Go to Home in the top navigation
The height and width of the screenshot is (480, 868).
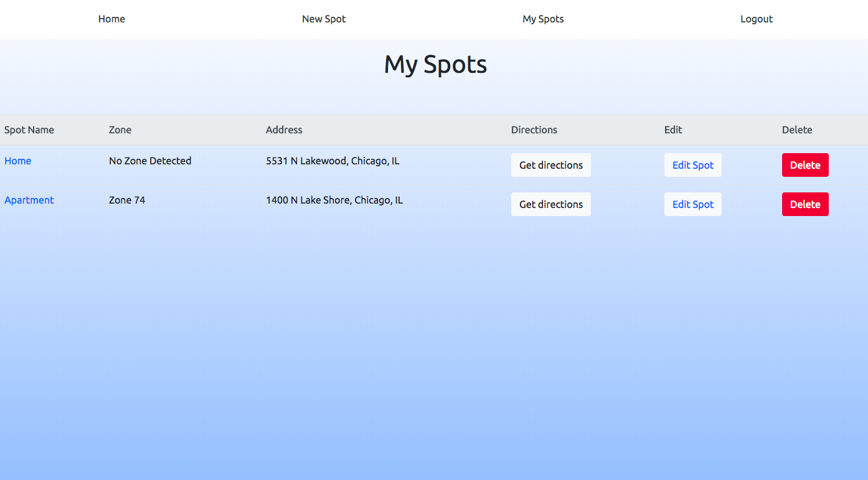click(111, 19)
